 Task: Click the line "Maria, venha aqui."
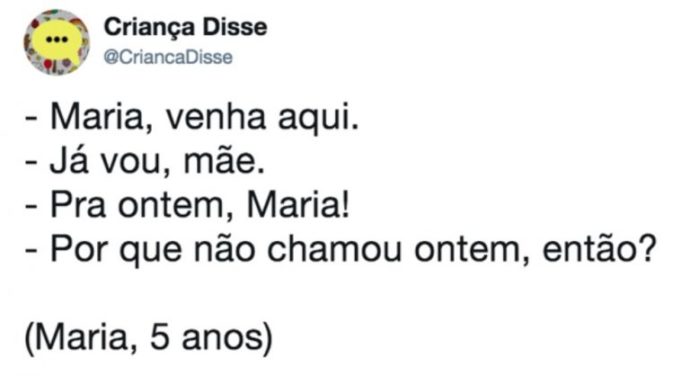click(x=192, y=118)
